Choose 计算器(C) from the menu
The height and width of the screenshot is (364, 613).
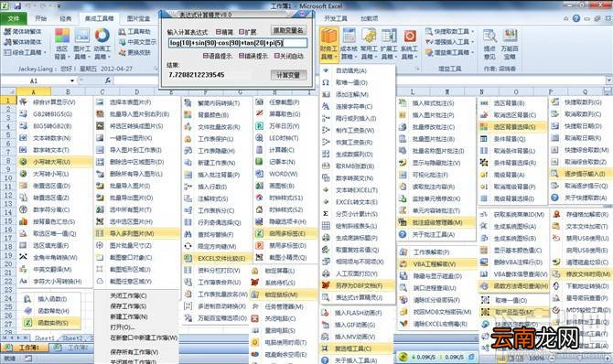click(x=281, y=150)
